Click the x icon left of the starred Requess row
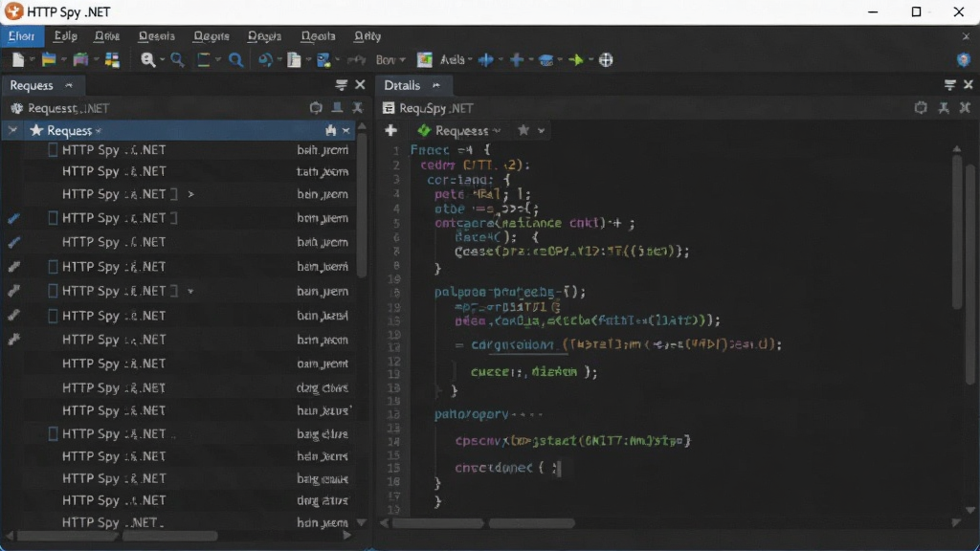The width and height of the screenshot is (980, 551). 12,130
